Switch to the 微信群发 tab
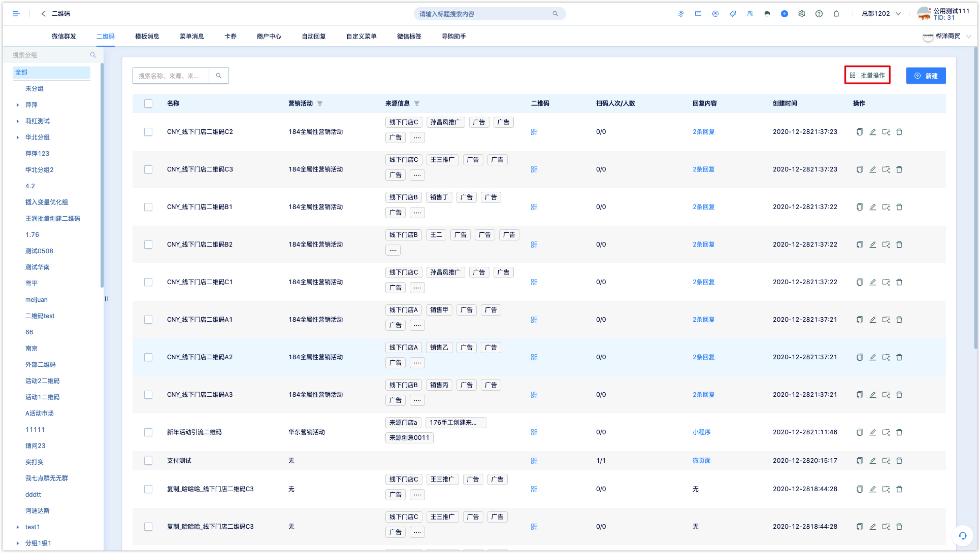980x553 pixels. click(64, 37)
